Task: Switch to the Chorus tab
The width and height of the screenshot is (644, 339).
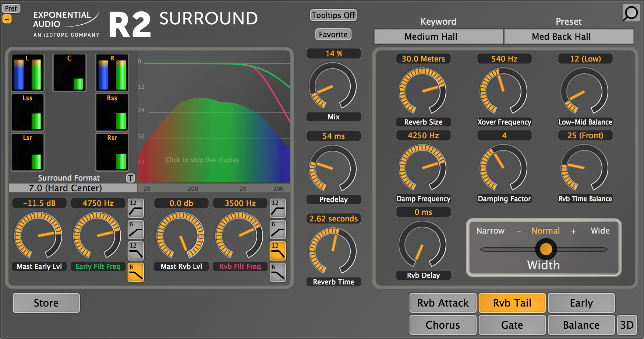Action: [443, 325]
